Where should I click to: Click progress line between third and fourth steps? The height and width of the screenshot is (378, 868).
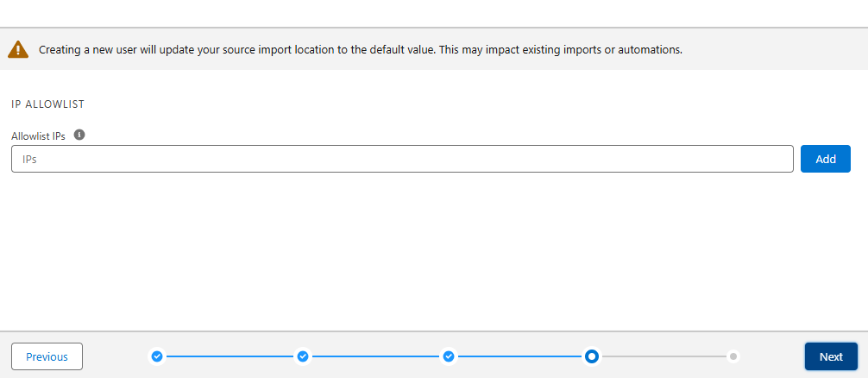click(x=519, y=356)
